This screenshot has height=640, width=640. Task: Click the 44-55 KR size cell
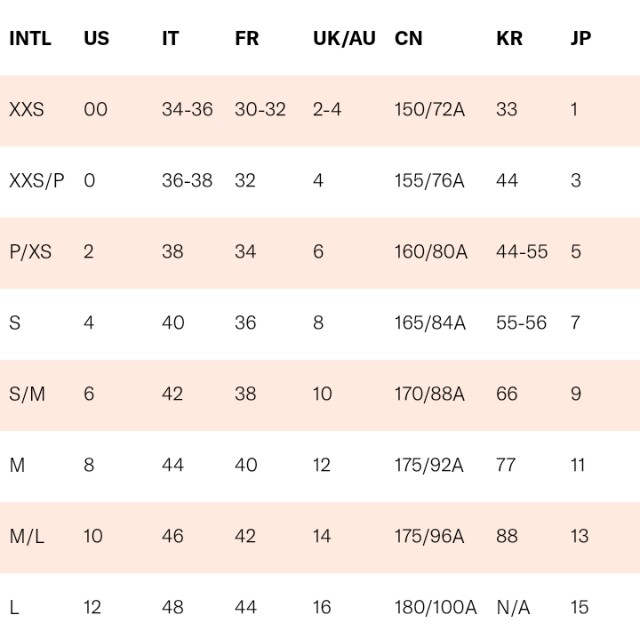(x=522, y=251)
